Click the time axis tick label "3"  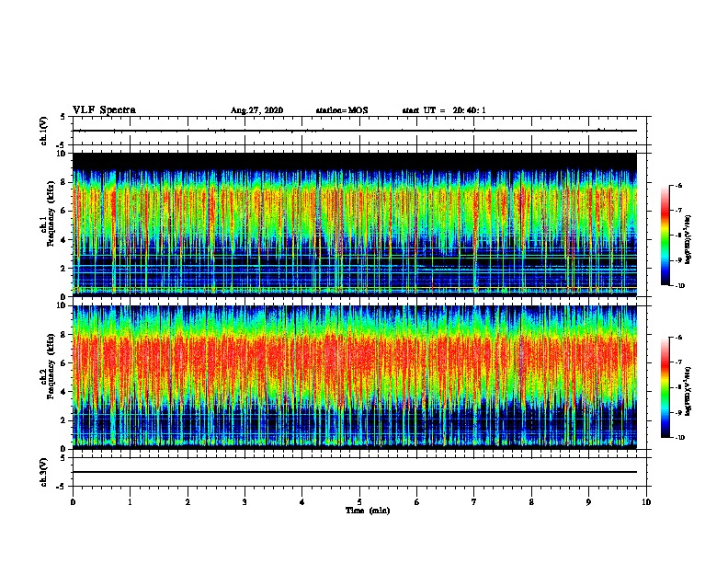245,502
